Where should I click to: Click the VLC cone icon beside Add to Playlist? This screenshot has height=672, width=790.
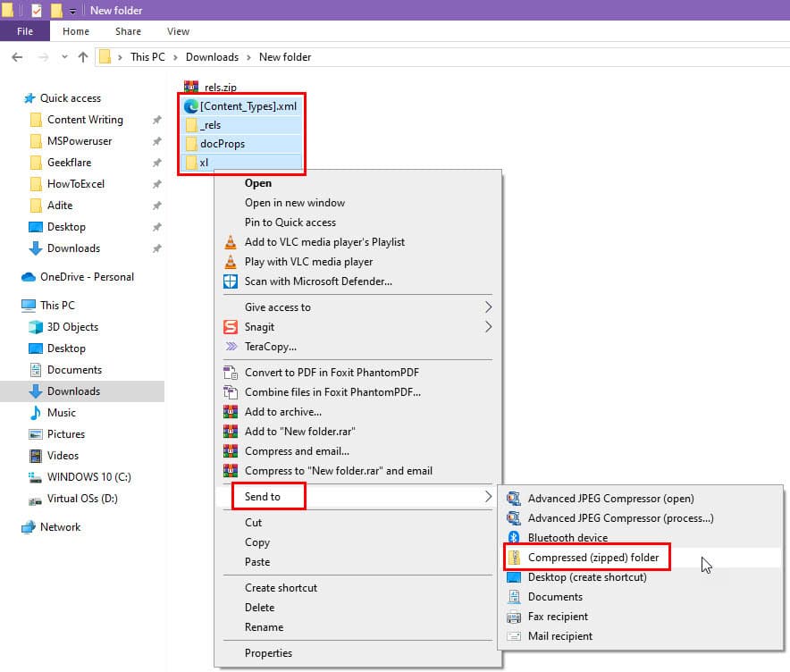(x=230, y=242)
